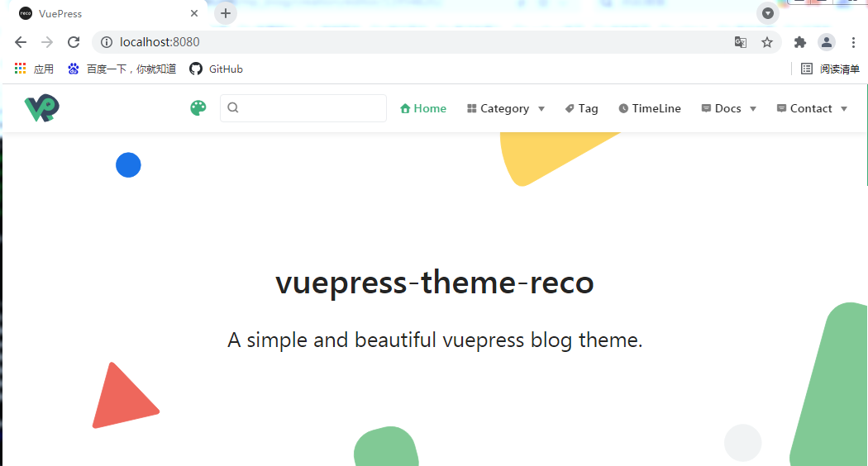Click the browser forward arrow
This screenshot has width=868, height=466.
coord(47,42)
